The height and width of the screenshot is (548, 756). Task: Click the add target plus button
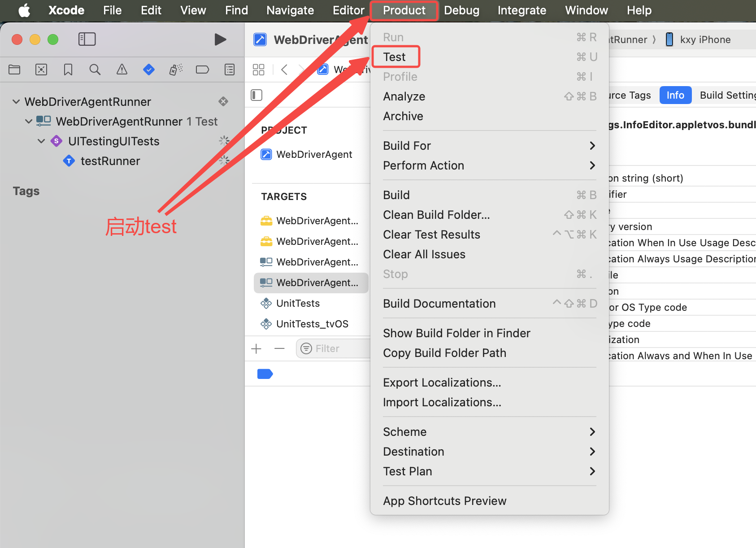pos(256,348)
